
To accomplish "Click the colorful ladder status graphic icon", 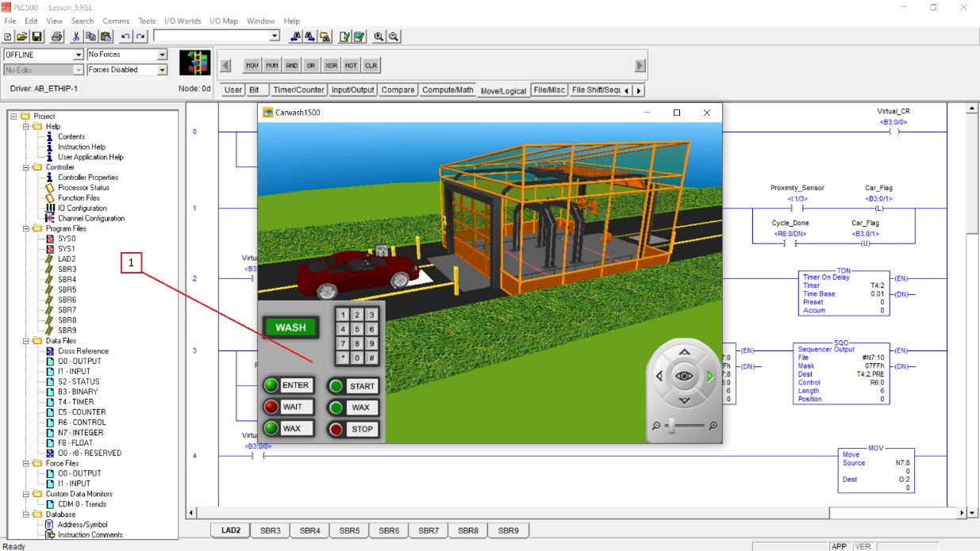I will click(x=194, y=63).
